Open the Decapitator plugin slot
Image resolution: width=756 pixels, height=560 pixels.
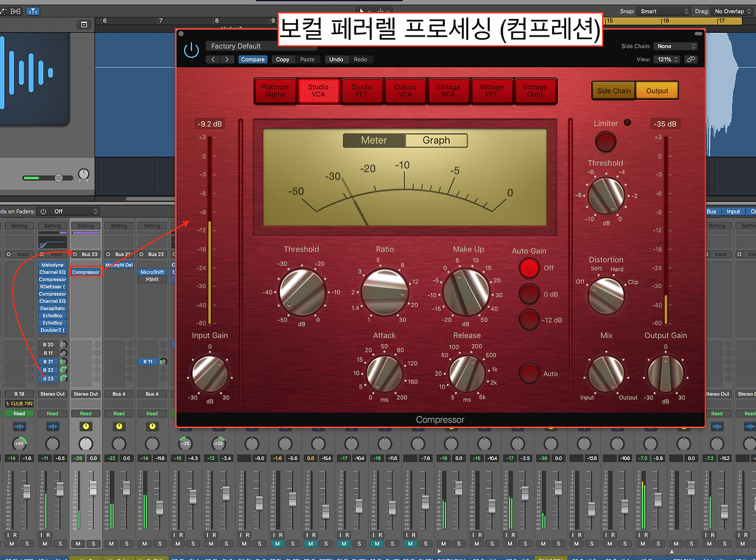[53, 308]
